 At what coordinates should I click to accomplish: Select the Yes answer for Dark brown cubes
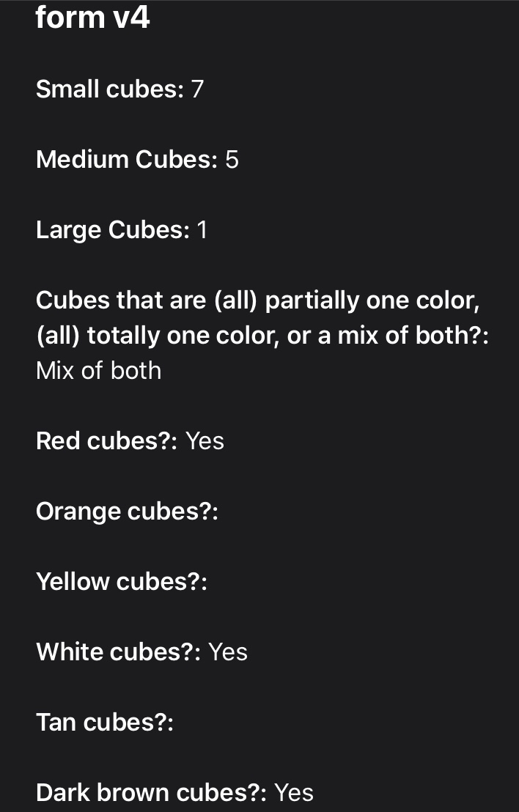coord(294,793)
